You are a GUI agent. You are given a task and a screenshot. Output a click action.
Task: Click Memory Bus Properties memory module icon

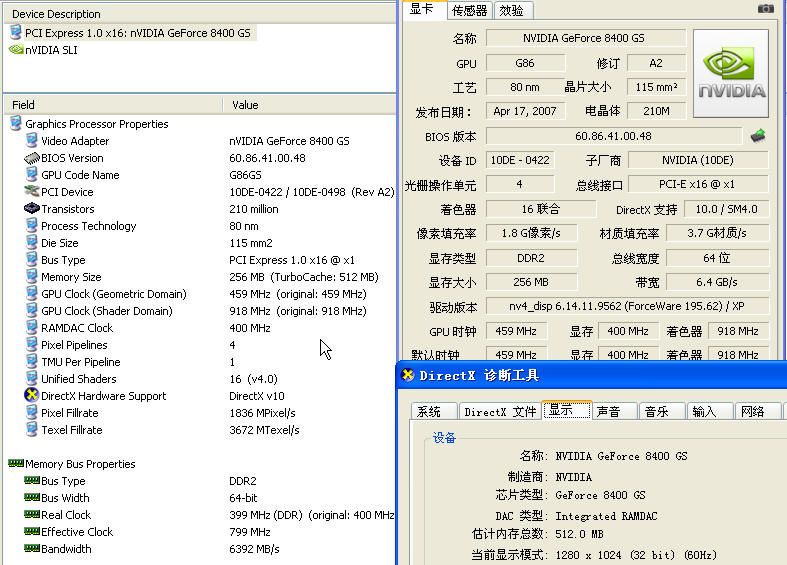(16, 463)
